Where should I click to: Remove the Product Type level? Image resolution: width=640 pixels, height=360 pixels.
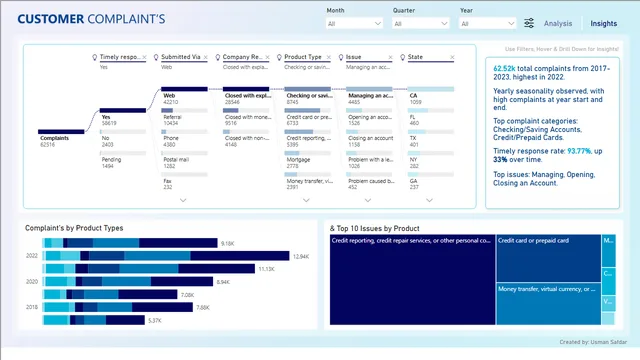point(329,58)
